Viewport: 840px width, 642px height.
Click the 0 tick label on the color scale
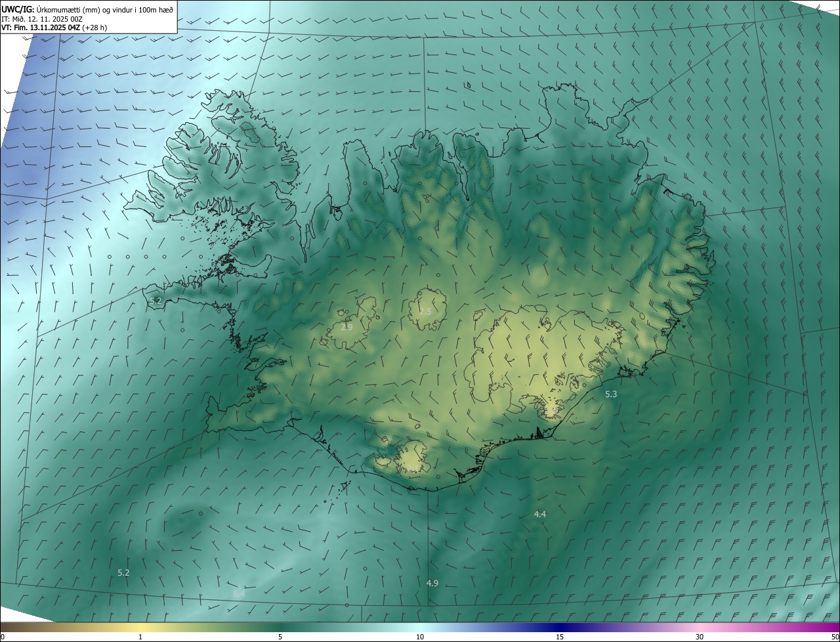coord(2,637)
